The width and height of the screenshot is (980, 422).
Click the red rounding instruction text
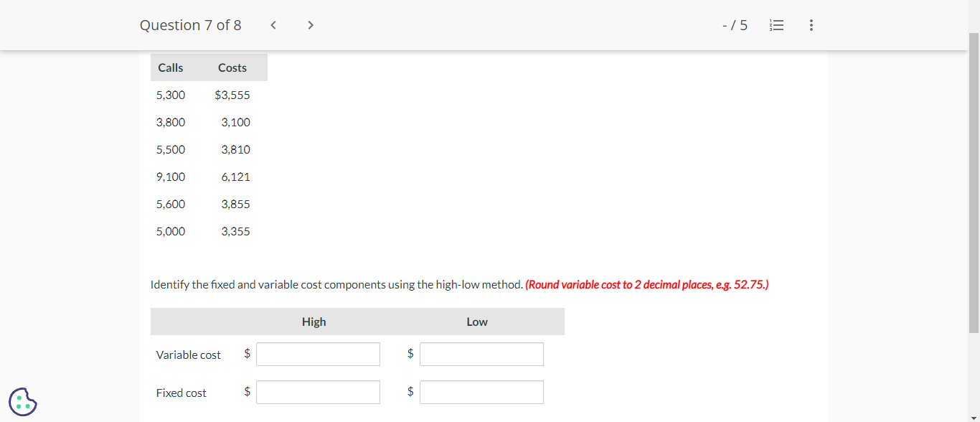[646, 284]
